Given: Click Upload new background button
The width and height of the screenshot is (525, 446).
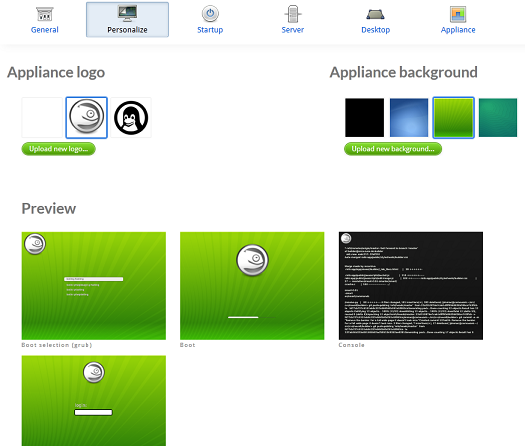Looking at the screenshot, I should (x=393, y=149).
